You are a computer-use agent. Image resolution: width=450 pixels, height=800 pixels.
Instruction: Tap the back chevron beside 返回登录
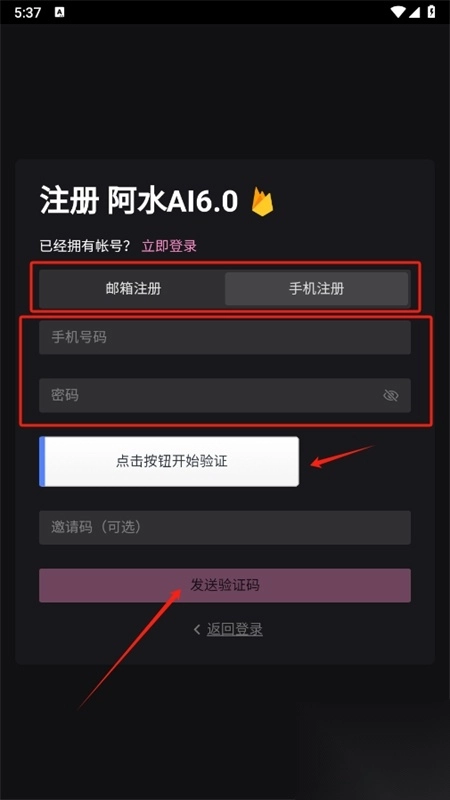(x=197, y=630)
